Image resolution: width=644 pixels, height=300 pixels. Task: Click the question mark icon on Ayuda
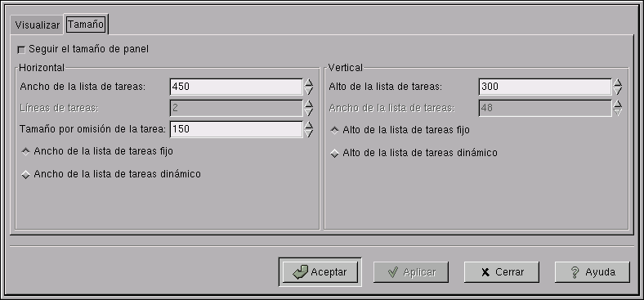pos(575,272)
